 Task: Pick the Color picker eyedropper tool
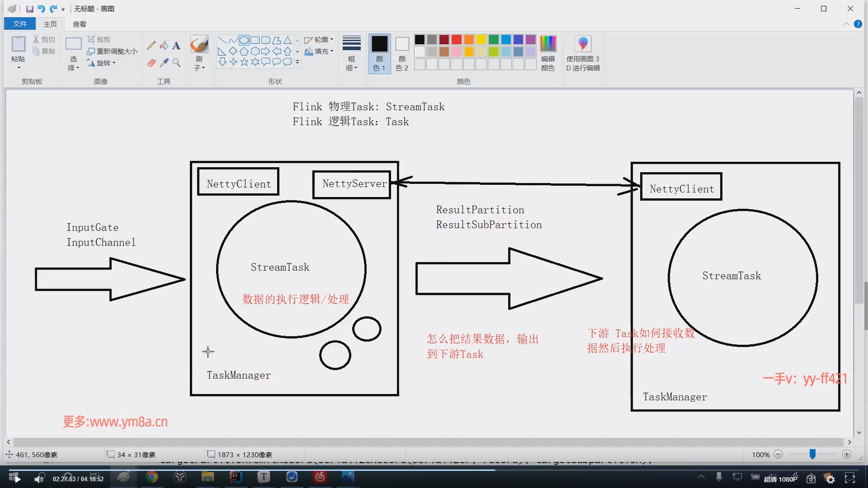click(x=164, y=63)
